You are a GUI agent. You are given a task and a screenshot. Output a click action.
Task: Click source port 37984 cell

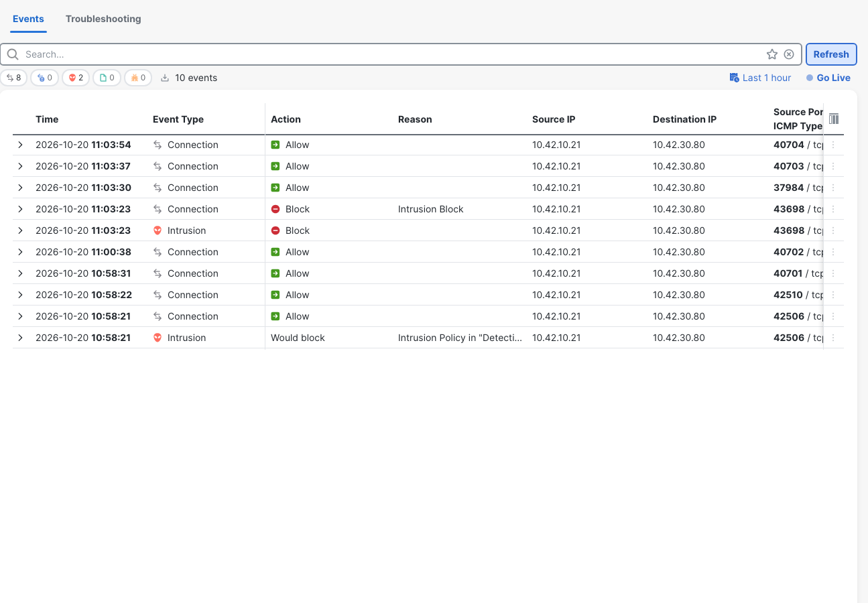788,188
